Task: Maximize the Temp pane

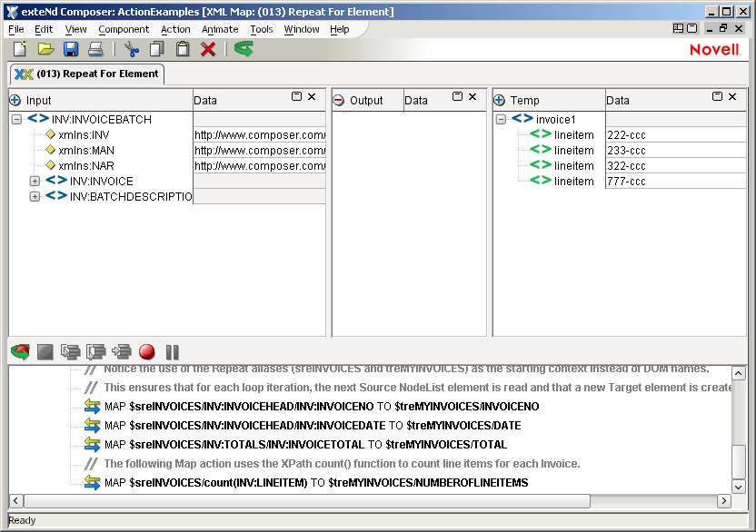Action: [x=718, y=96]
